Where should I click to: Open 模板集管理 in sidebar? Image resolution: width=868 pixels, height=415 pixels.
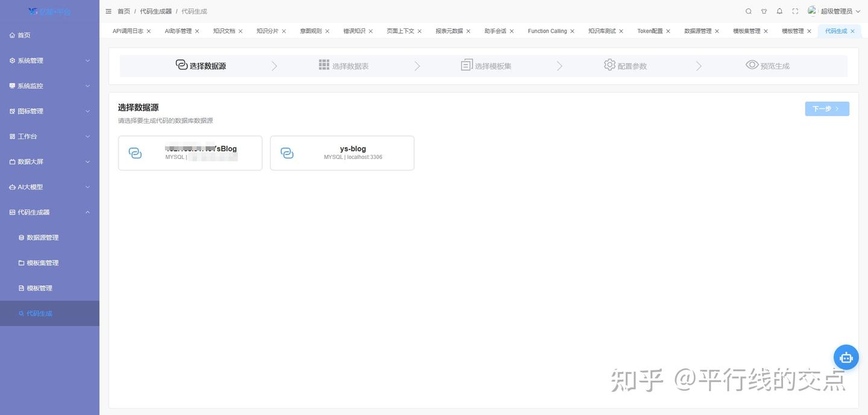(49, 263)
